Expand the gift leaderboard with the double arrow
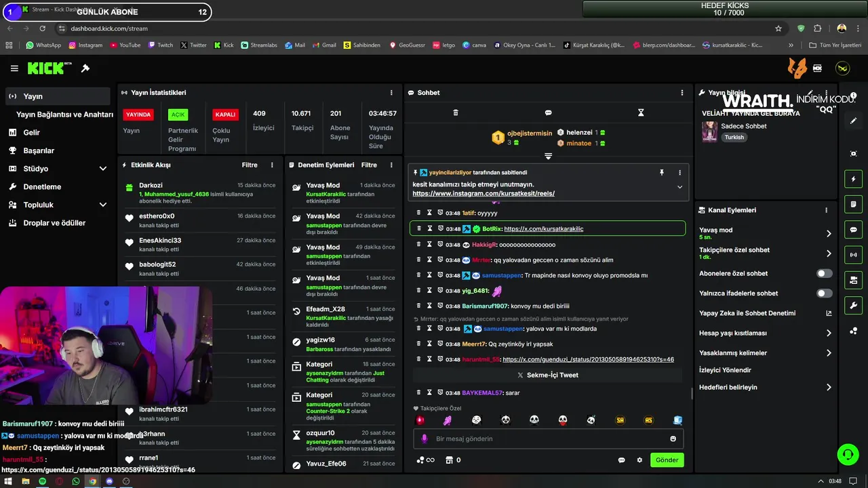The width and height of the screenshot is (868, 488). click(x=549, y=156)
